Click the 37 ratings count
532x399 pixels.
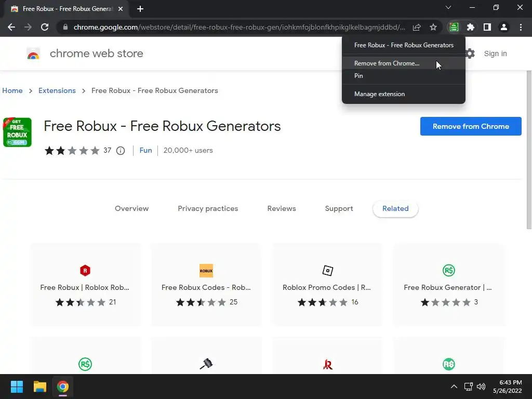pos(107,150)
